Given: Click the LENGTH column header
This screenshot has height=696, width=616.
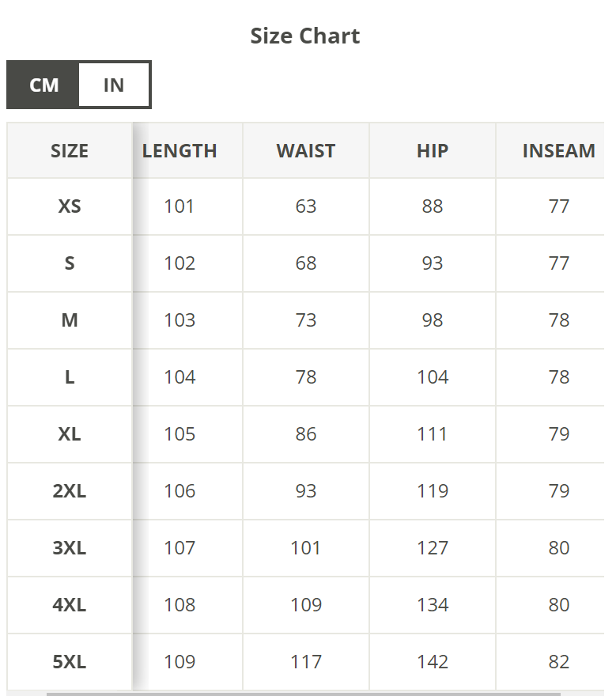Looking at the screenshot, I should tap(180, 151).
